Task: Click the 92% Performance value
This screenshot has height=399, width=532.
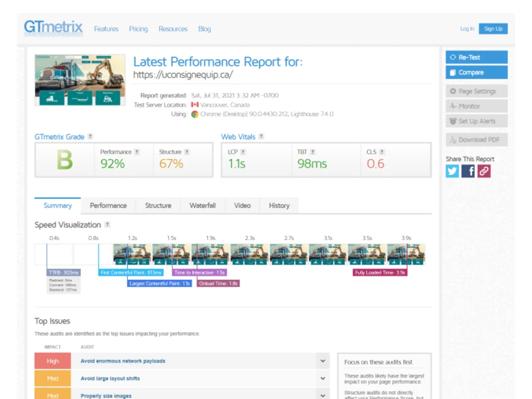Action: coord(112,164)
